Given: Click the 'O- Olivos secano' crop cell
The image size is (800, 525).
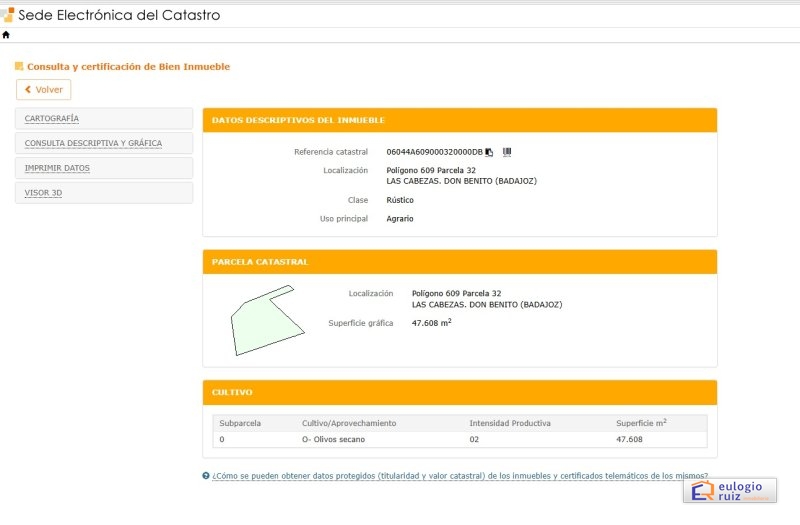Looking at the screenshot, I should point(333,439).
